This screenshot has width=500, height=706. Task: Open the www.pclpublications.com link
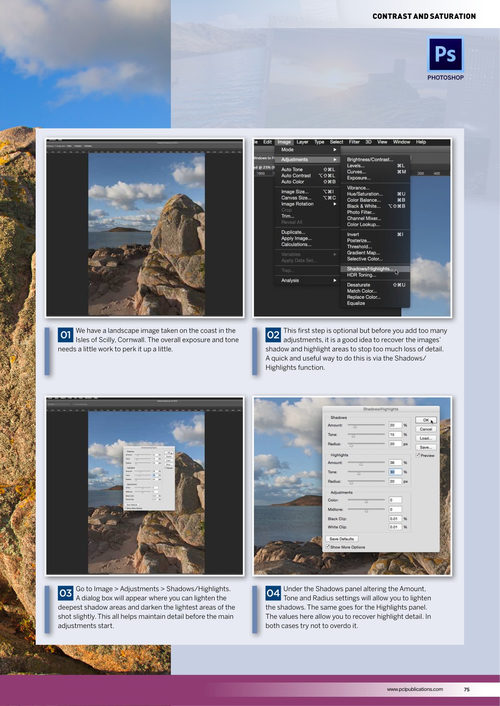(414, 689)
